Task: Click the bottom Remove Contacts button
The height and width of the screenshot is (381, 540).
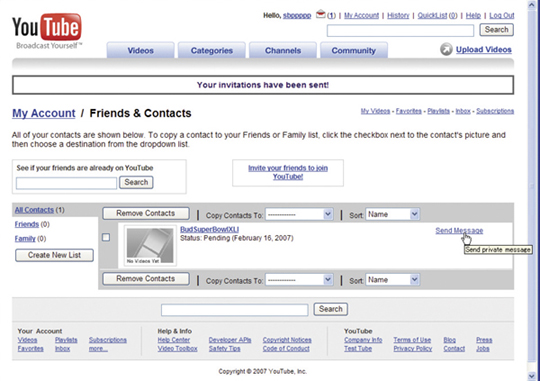Action: tap(146, 279)
